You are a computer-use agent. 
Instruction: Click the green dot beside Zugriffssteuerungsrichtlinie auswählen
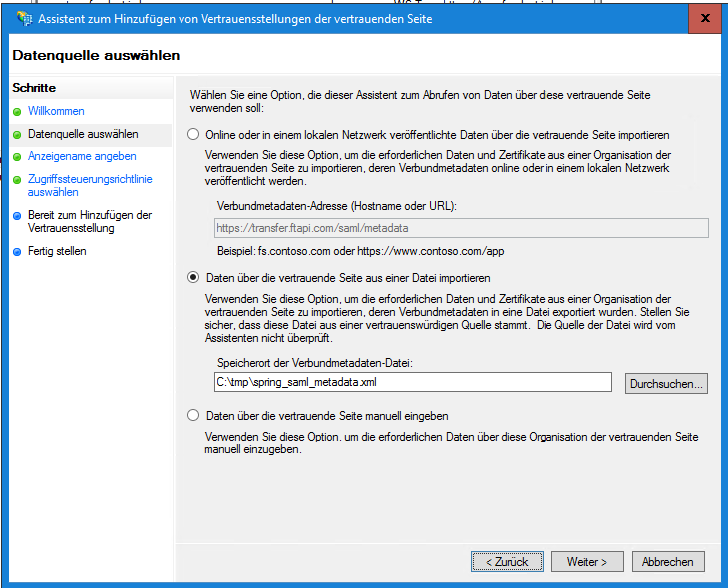click(17, 180)
